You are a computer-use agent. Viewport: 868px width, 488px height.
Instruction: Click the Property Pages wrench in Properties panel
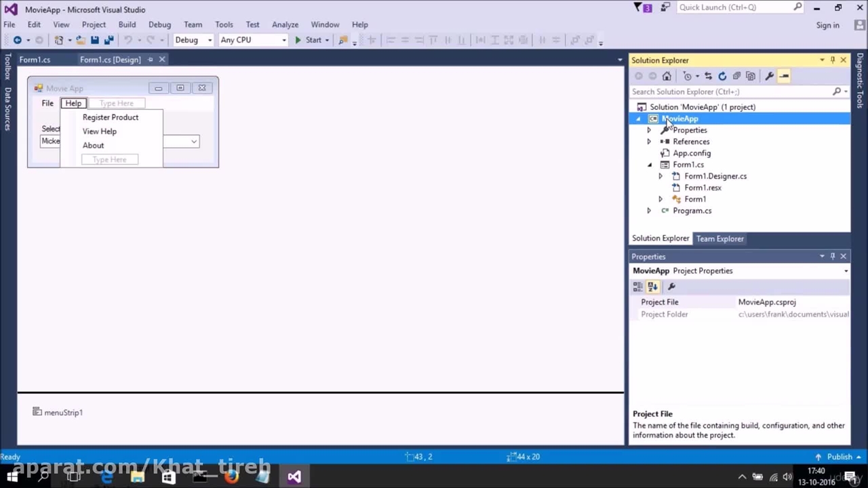click(671, 287)
